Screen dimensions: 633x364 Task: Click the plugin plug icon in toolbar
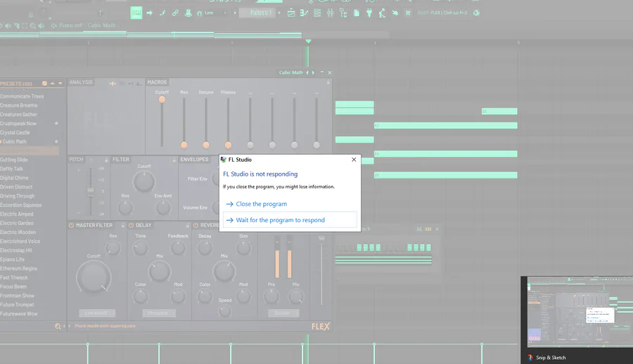pyautogui.click(x=369, y=13)
